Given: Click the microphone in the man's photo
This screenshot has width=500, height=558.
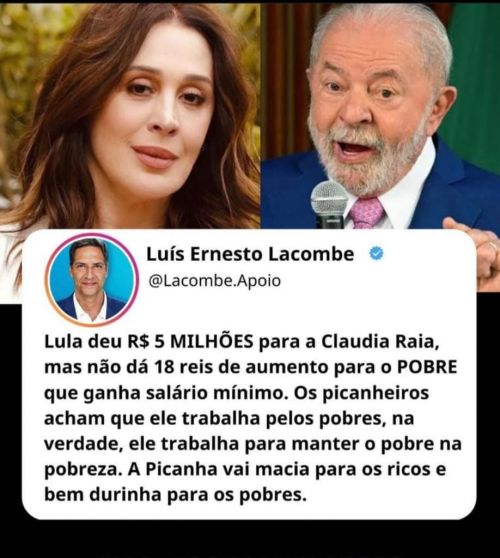Looking at the screenshot, I should [329, 204].
